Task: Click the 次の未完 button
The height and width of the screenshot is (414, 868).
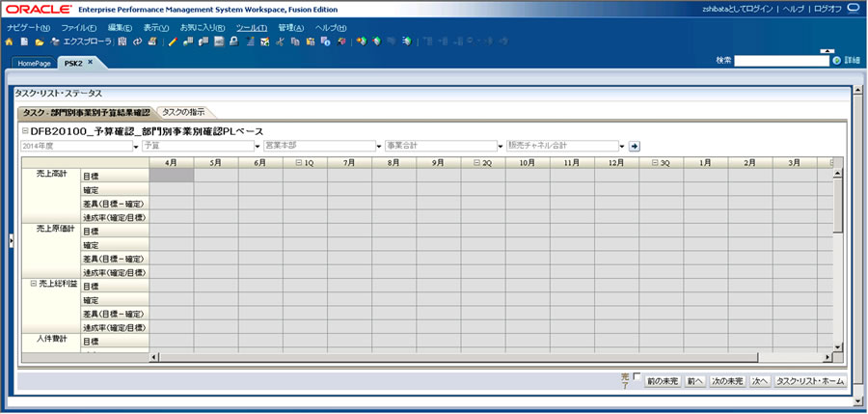Action: coord(726,382)
